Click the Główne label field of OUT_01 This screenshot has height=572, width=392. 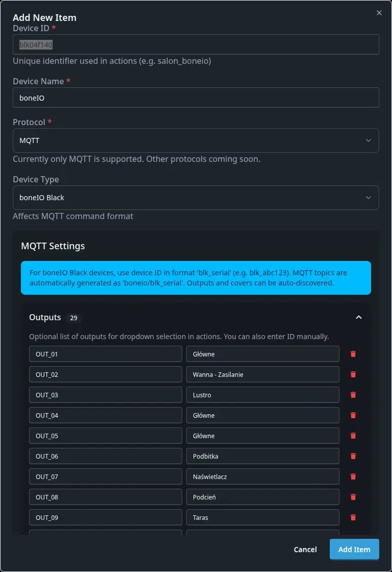(x=262, y=354)
